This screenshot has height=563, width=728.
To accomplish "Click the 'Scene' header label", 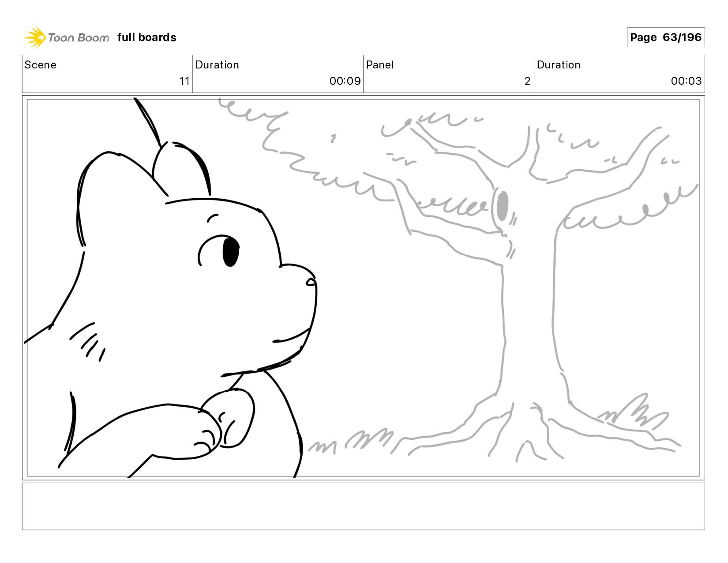I will (x=41, y=65).
